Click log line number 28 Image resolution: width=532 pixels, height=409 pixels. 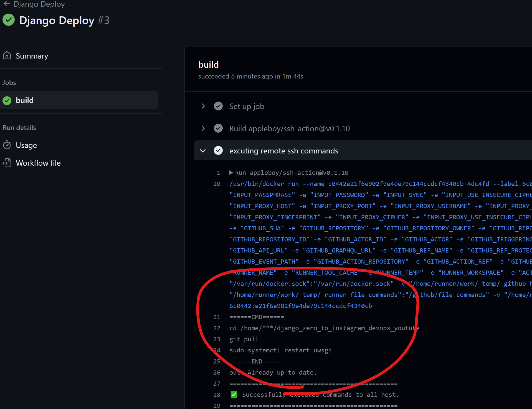click(217, 395)
